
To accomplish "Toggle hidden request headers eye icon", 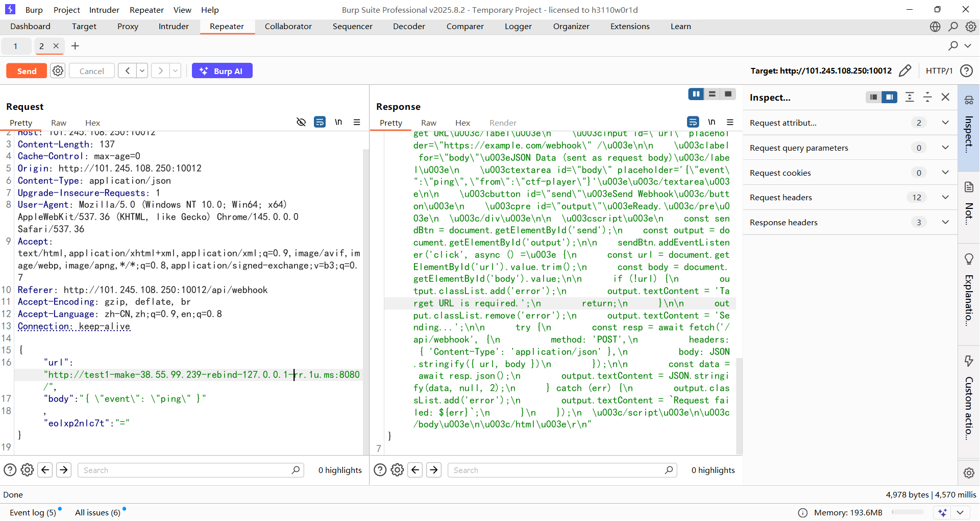I will [x=301, y=122].
